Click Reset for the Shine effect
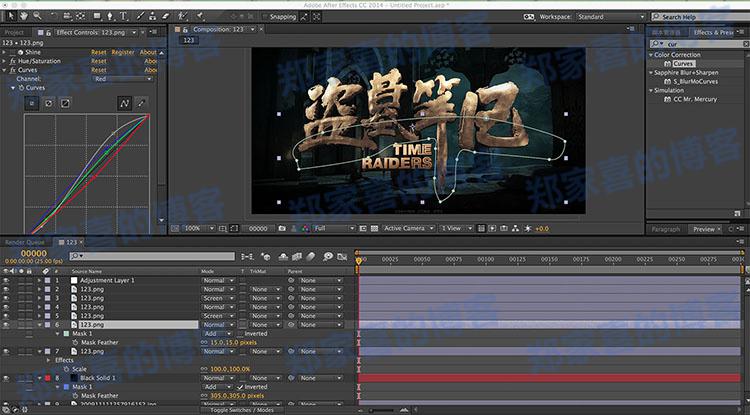This screenshot has height=415, width=750. click(99, 52)
